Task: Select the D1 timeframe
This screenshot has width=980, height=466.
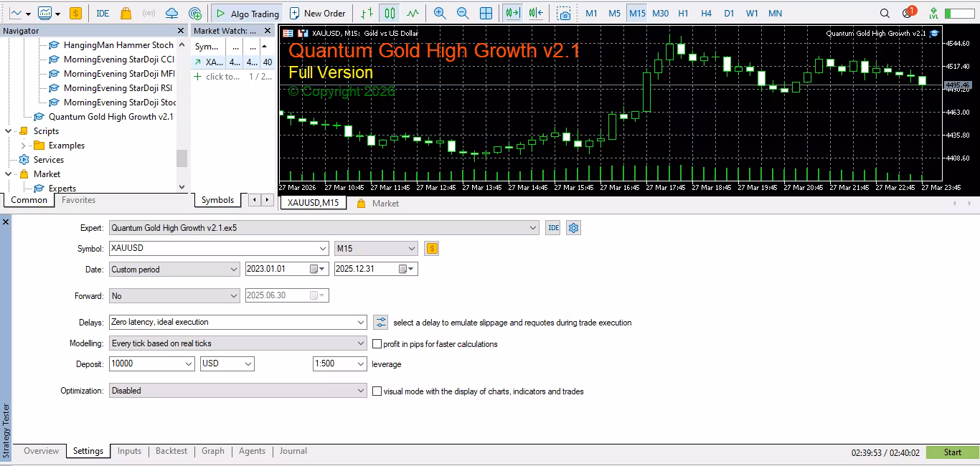Action: (729, 13)
